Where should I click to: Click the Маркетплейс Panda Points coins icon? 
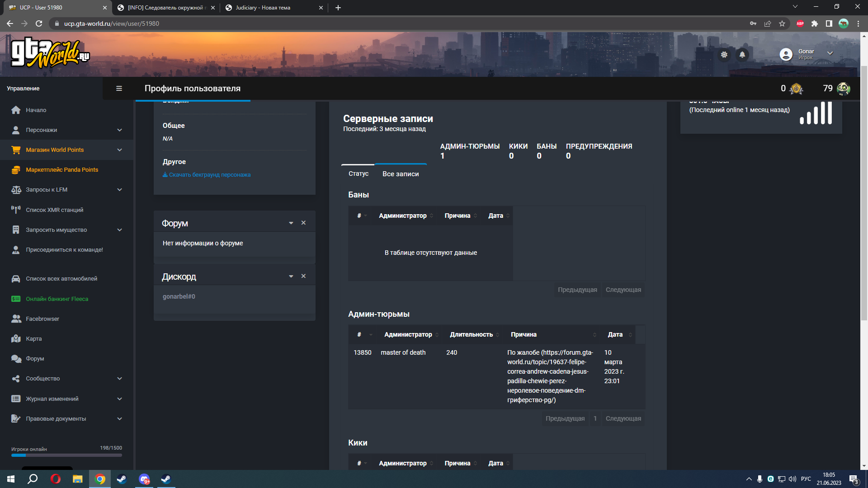click(16, 170)
